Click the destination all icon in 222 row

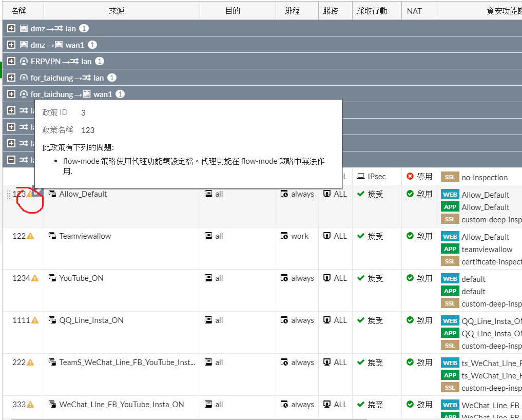(x=208, y=362)
